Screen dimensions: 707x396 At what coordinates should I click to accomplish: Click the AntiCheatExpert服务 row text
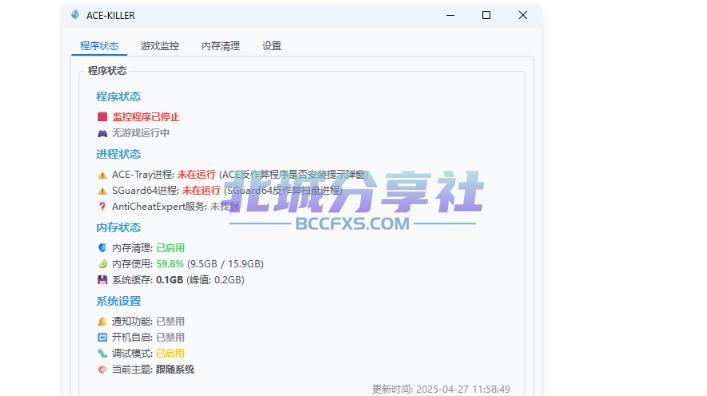click(175, 207)
